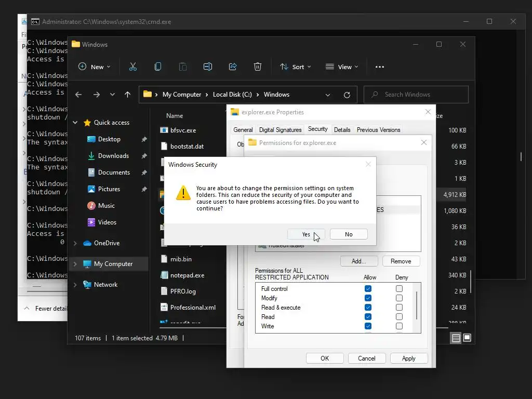The image size is (532, 399).
Task: Check Deny for Full control
Action: (399, 289)
